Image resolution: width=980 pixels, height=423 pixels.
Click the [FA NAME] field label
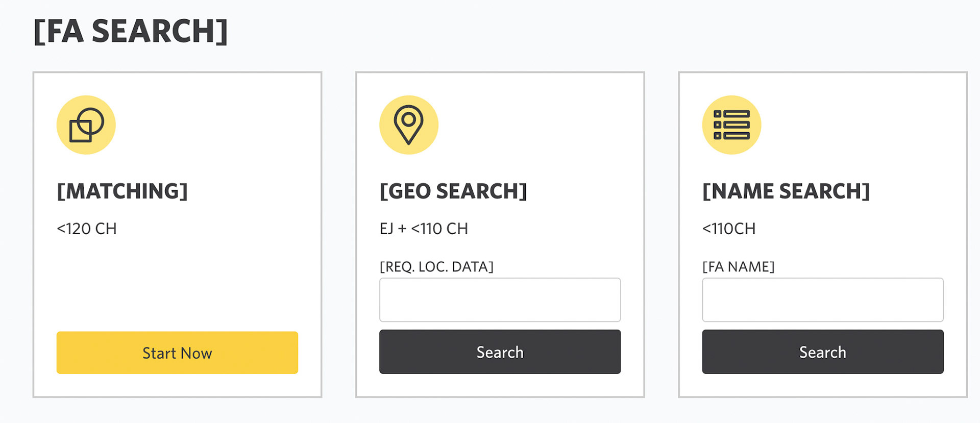(x=738, y=267)
